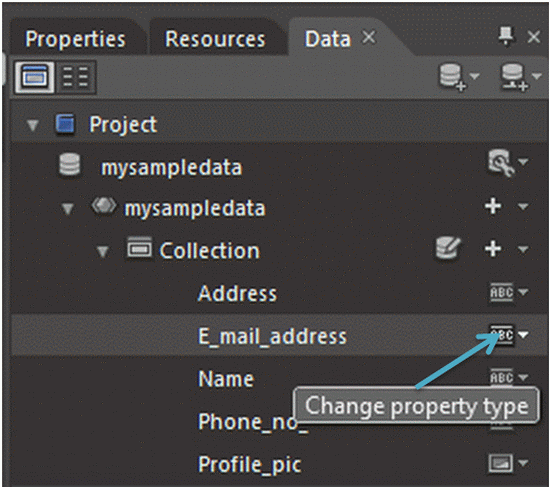Open the Create sample data dropdown arrow
550x487 pixels.
[x=474, y=76]
